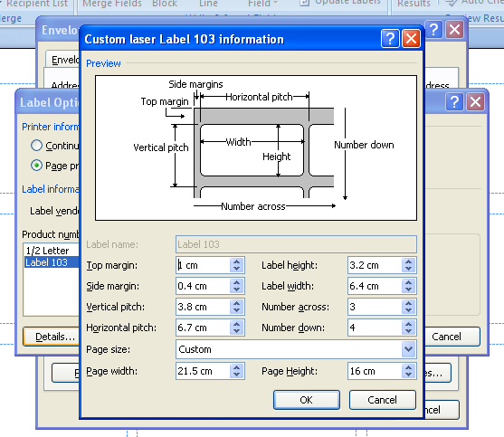
Task: Increase Number down with up arrow
Action: [x=408, y=324]
